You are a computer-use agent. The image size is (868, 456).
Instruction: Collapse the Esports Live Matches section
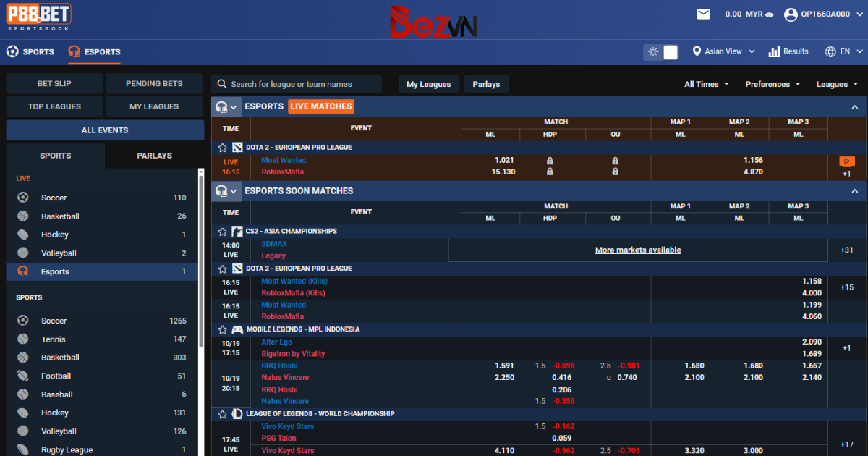855,107
